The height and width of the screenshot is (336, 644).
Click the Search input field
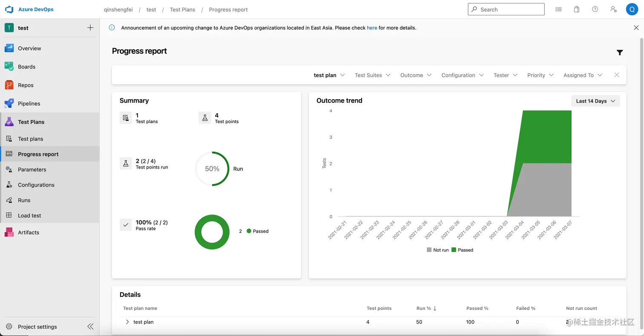coord(506,9)
